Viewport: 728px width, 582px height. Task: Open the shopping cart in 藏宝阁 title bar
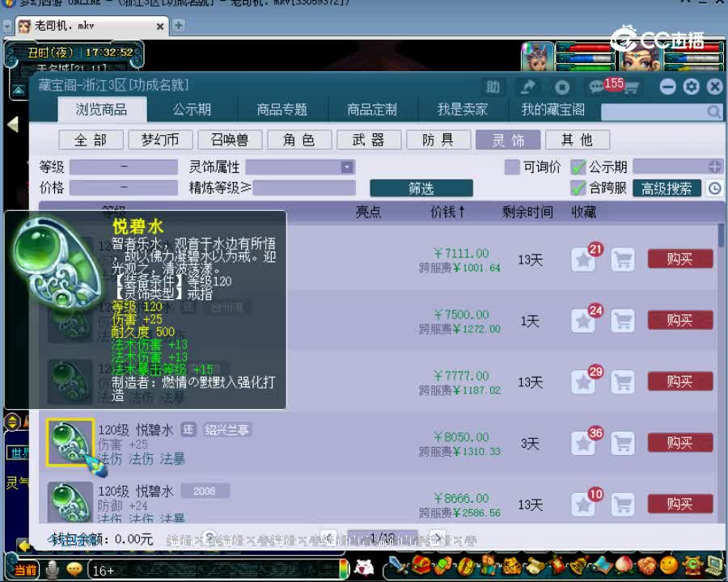630,88
